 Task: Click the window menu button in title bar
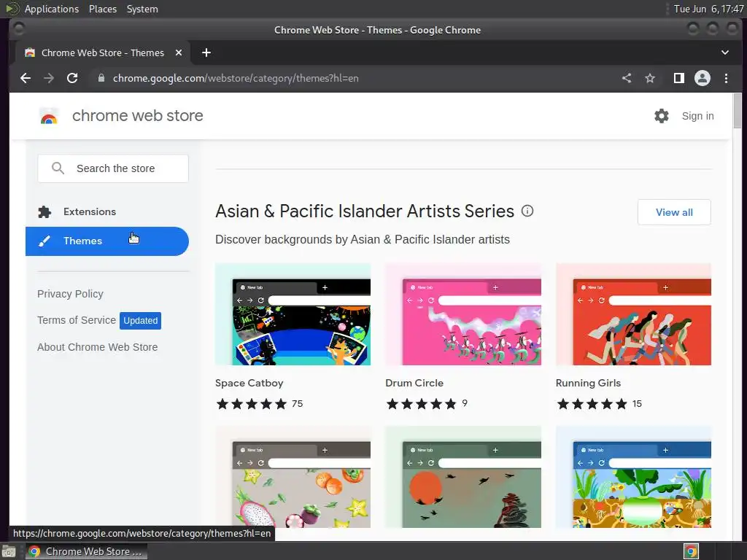(18, 29)
